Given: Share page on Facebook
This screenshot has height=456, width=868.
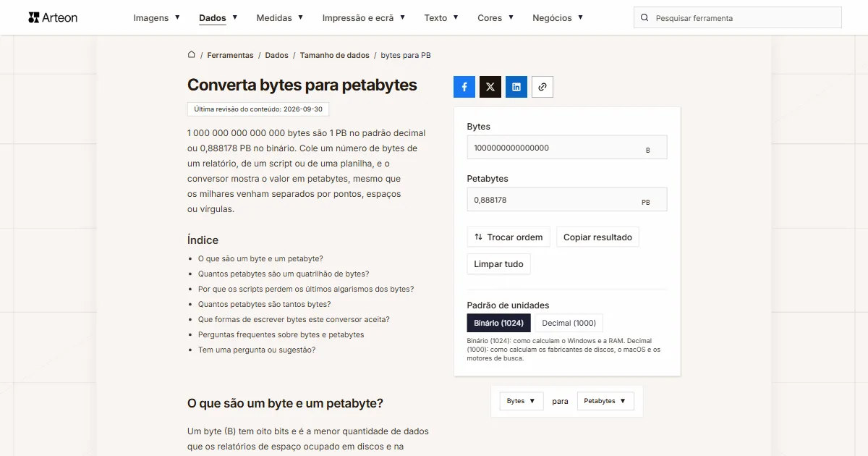Looking at the screenshot, I should (464, 87).
